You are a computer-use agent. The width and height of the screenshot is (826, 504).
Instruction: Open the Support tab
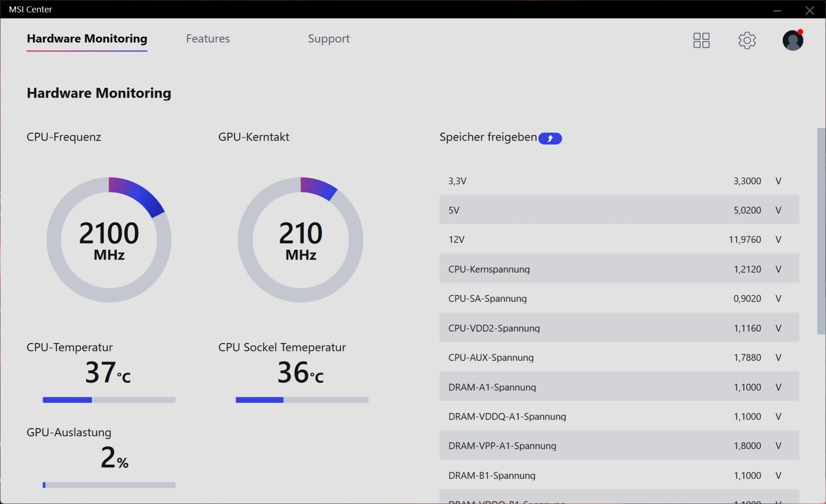click(329, 39)
